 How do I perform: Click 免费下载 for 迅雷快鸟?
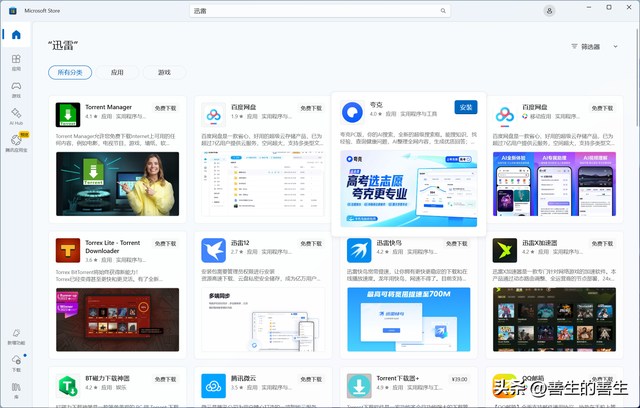click(x=457, y=244)
